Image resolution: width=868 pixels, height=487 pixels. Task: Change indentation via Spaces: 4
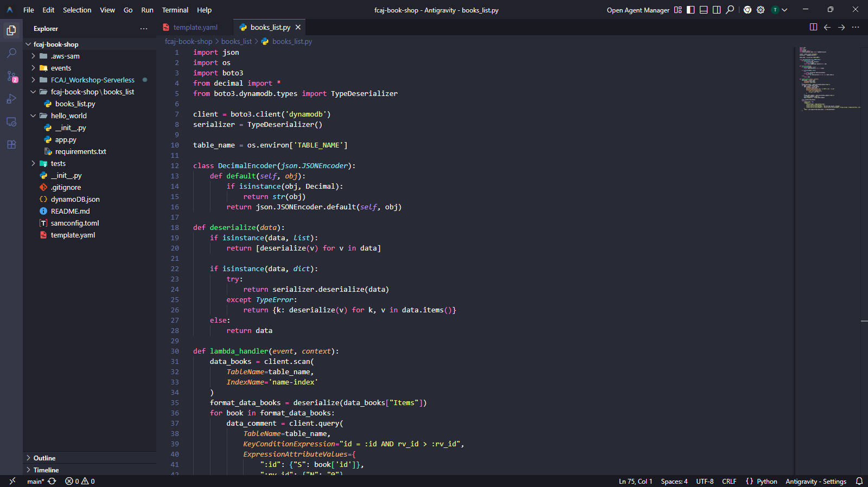674,481
